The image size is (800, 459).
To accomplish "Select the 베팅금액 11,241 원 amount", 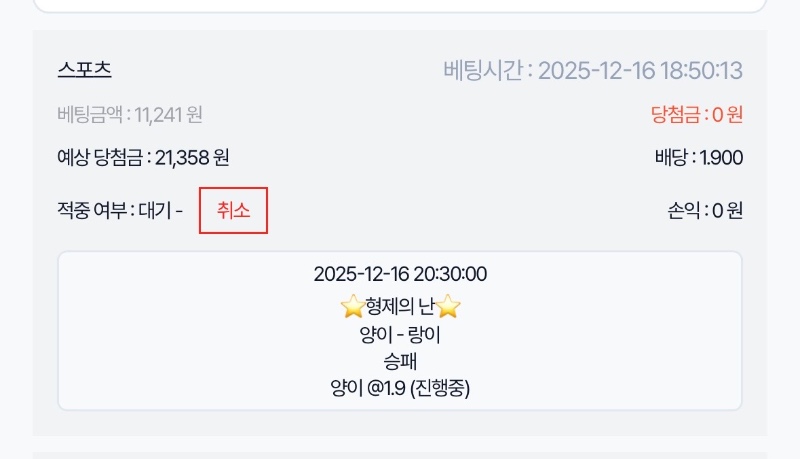I will [x=130, y=115].
